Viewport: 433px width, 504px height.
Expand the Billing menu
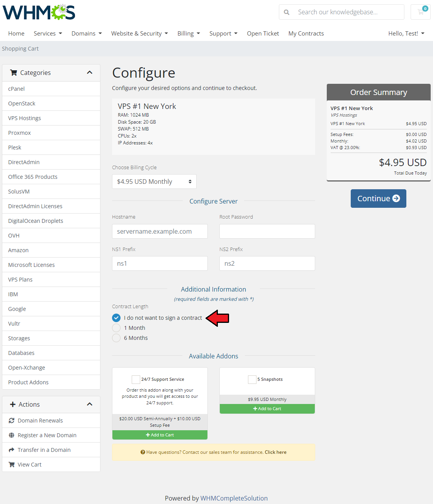(x=188, y=34)
